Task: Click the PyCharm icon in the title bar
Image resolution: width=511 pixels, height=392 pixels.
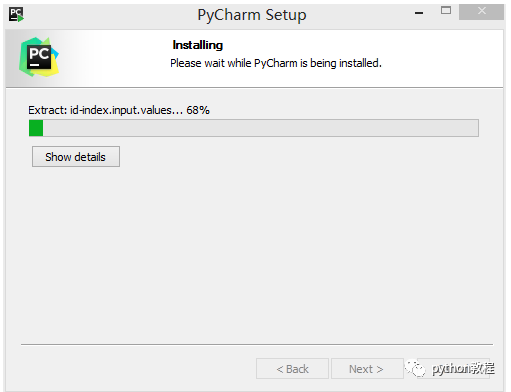Action: click(16, 15)
